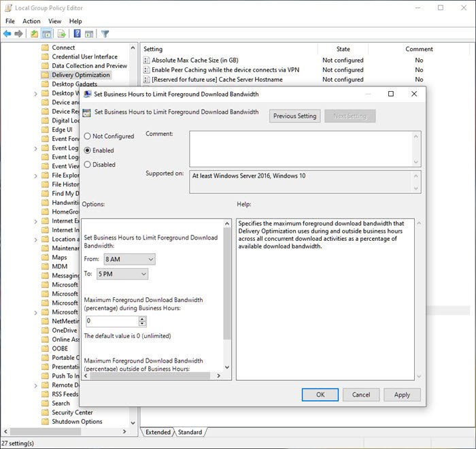
Task: Go back with the blue arrow
Action: point(7,34)
